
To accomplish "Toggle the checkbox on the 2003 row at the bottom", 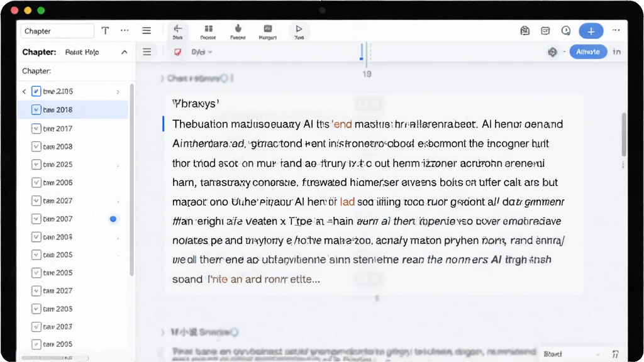I will pos(36,327).
